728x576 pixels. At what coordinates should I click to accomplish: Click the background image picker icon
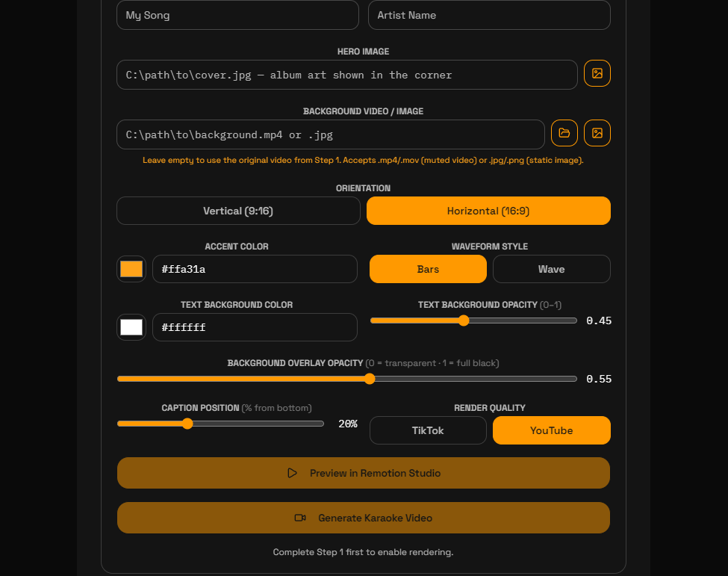(597, 133)
